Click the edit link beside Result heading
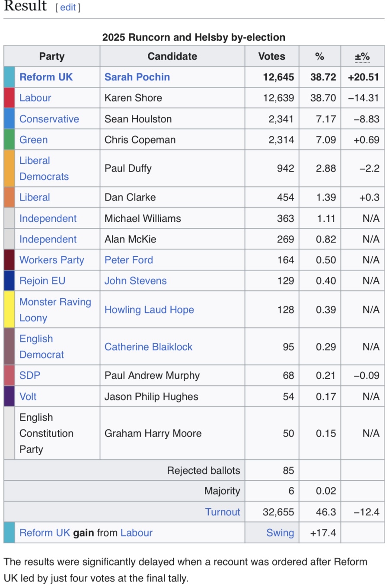The image size is (389, 588). click(68, 7)
